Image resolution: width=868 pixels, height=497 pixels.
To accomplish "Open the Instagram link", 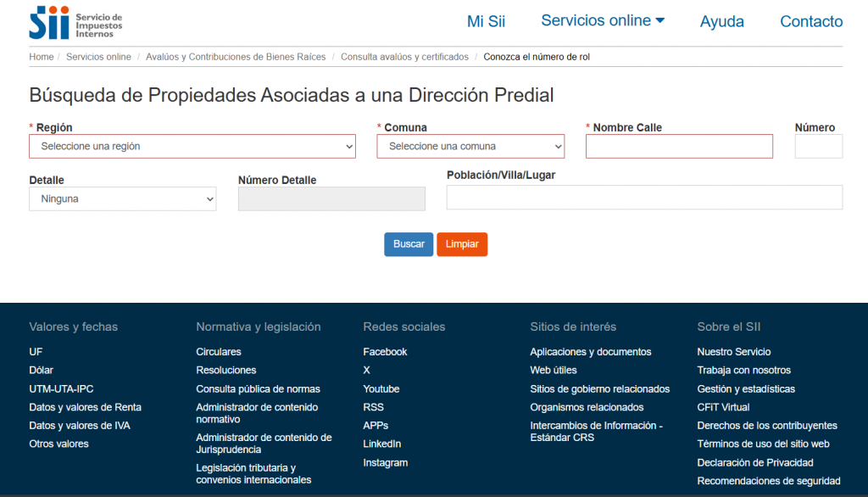I will pos(385,462).
